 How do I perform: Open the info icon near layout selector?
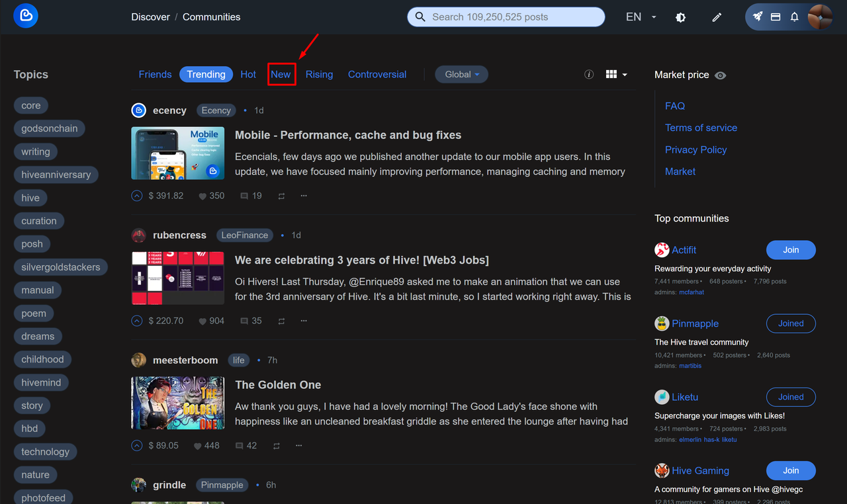click(589, 74)
